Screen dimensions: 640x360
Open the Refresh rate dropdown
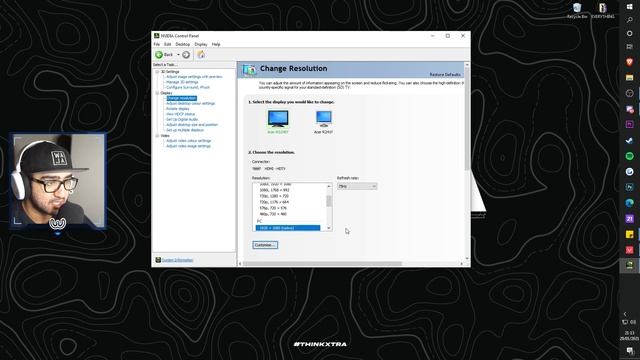tap(357, 186)
